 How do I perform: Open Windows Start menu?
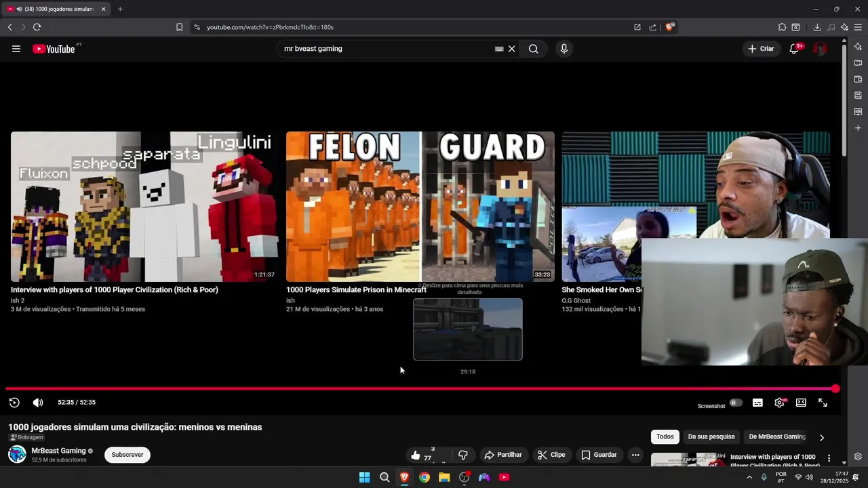(x=364, y=477)
